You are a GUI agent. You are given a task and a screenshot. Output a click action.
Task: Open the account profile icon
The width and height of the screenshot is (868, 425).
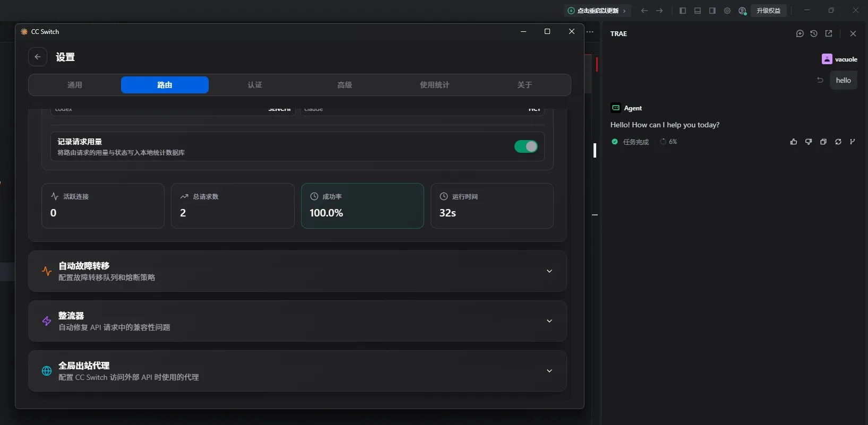click(742, 11)
